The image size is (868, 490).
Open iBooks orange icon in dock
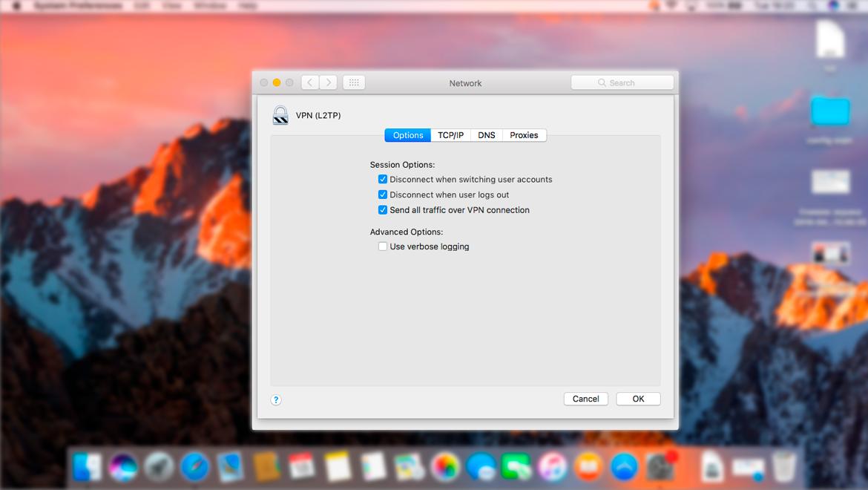click(588, 467)
